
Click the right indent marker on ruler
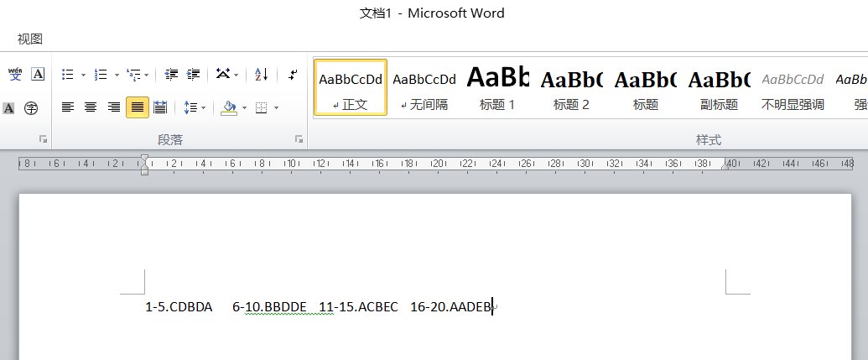(x=725, y=166)
